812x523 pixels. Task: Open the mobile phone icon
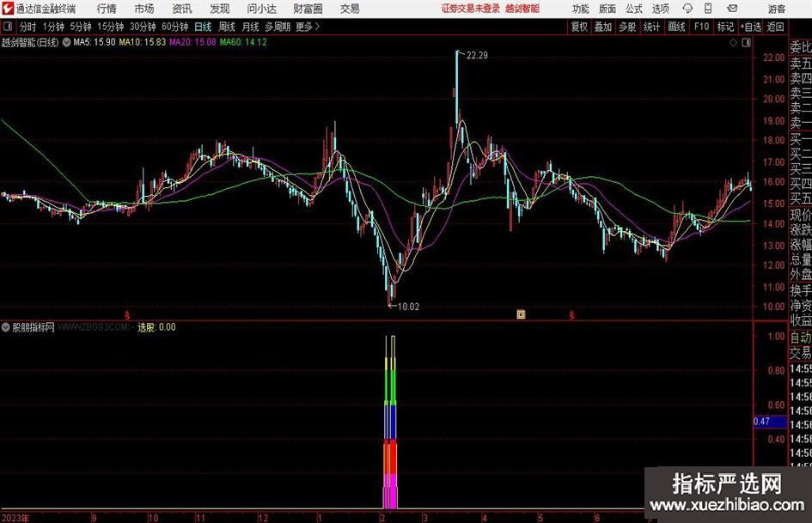708,9
